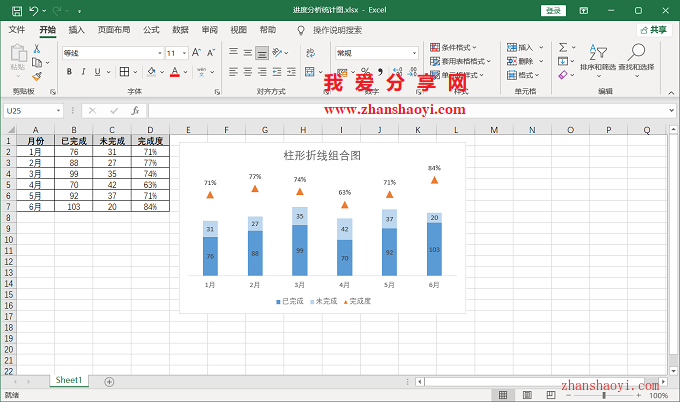Open the Fill down icon

coord(563,61)
